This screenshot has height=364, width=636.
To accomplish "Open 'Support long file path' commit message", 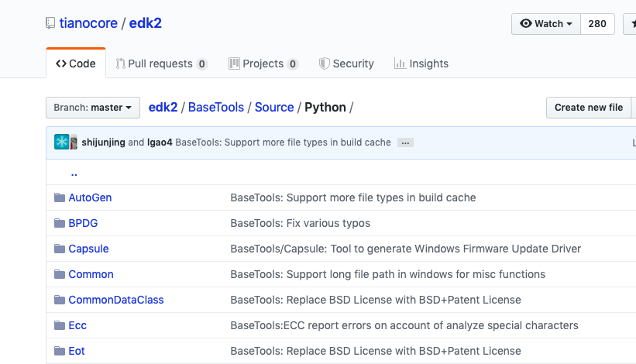I will 388,274.
